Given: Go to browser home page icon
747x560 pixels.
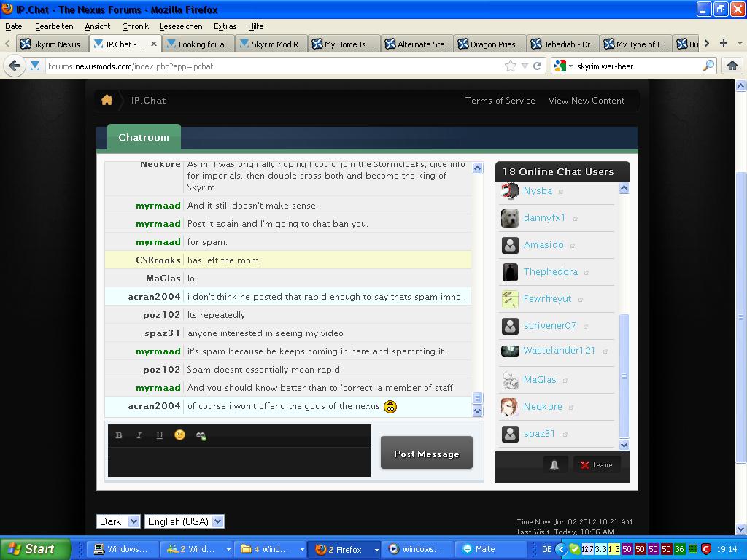Looking at the screenshot, I should coord(732,66).
